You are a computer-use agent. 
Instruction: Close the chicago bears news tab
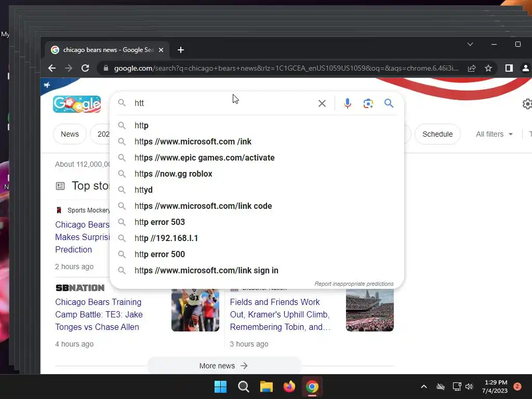click(161, 50)
